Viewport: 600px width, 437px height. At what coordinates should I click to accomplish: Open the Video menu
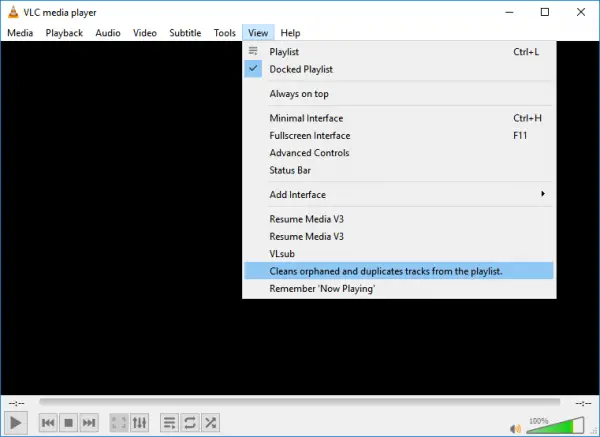(145, 33)
